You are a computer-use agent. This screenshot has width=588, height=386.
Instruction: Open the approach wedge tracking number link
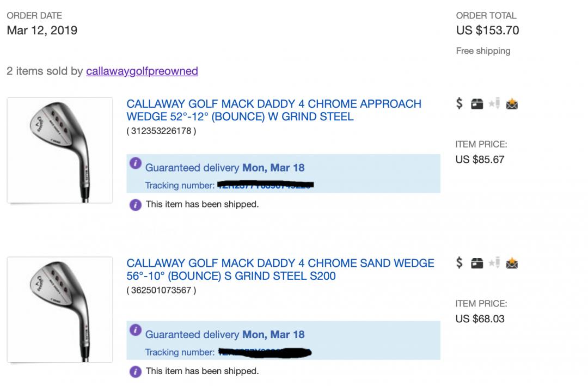(x=266, y=186)
